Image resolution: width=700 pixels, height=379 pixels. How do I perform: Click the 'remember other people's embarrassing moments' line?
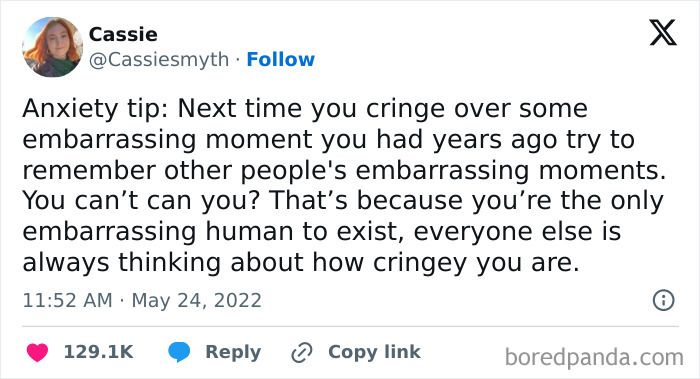tap(344, 171)
